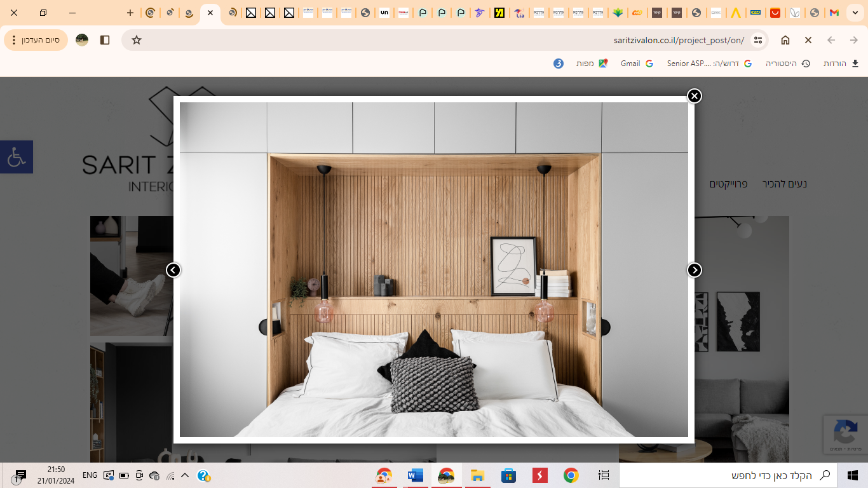Show the next image in the lightbox
Viewport: 868px width, 488px height.
695,270
